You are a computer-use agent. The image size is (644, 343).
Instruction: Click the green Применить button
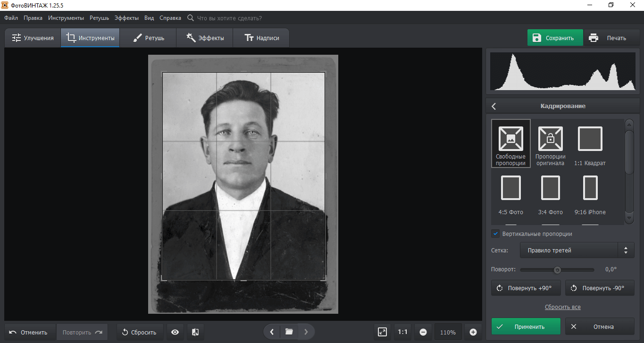(x=526, y=326)
